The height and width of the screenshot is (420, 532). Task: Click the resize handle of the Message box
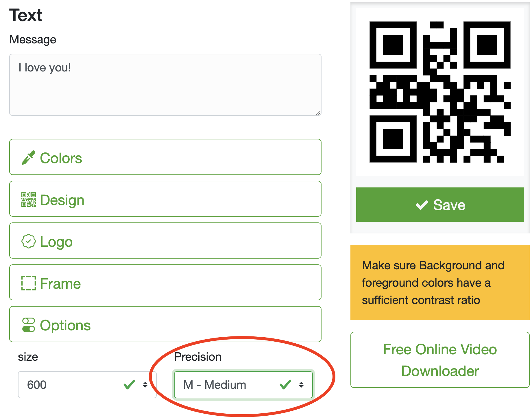(x=318, y=113)
